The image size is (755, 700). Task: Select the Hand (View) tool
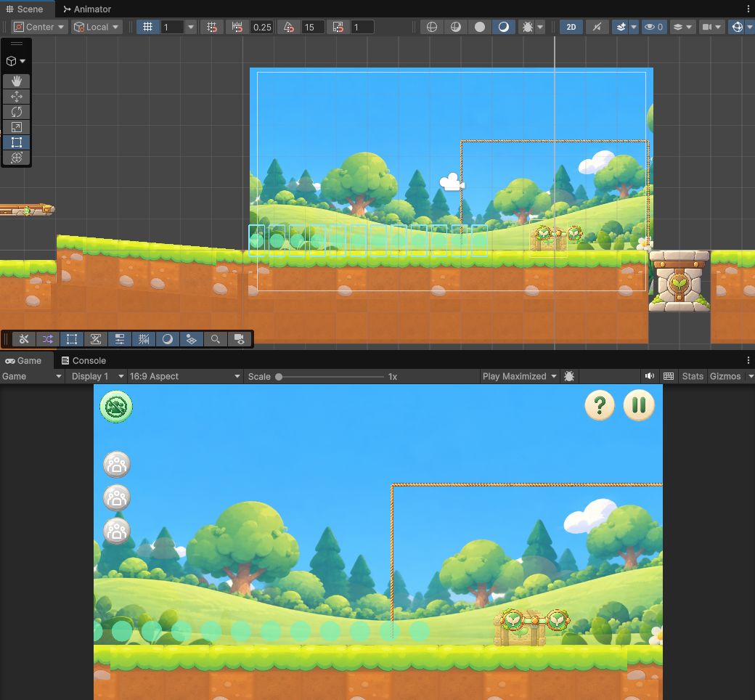17,81
